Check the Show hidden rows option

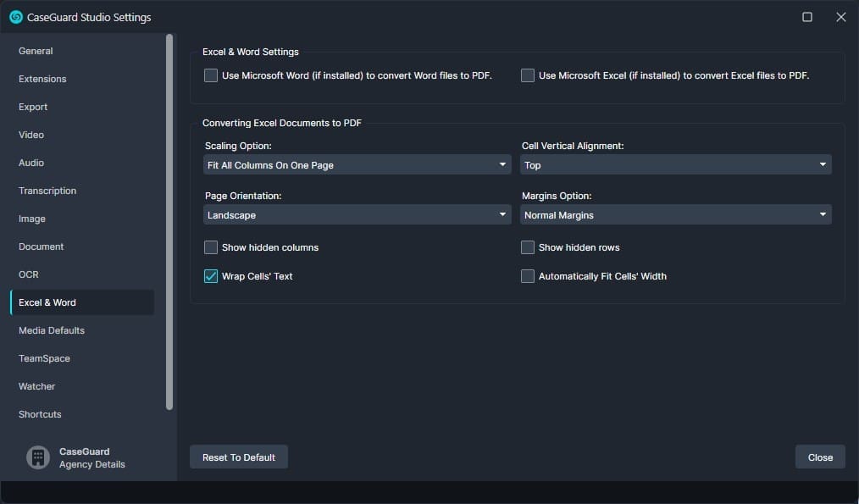pyautogui.click(x=528, y=247)
